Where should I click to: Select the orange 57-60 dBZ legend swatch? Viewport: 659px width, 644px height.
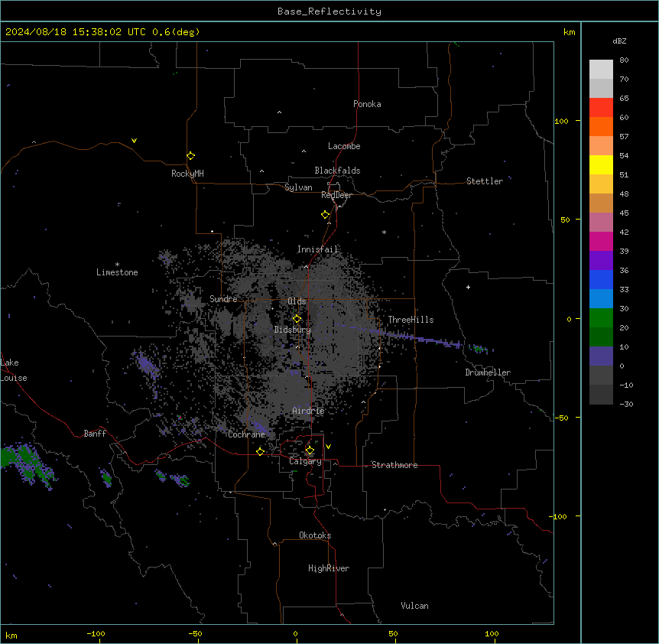point(601,127)
